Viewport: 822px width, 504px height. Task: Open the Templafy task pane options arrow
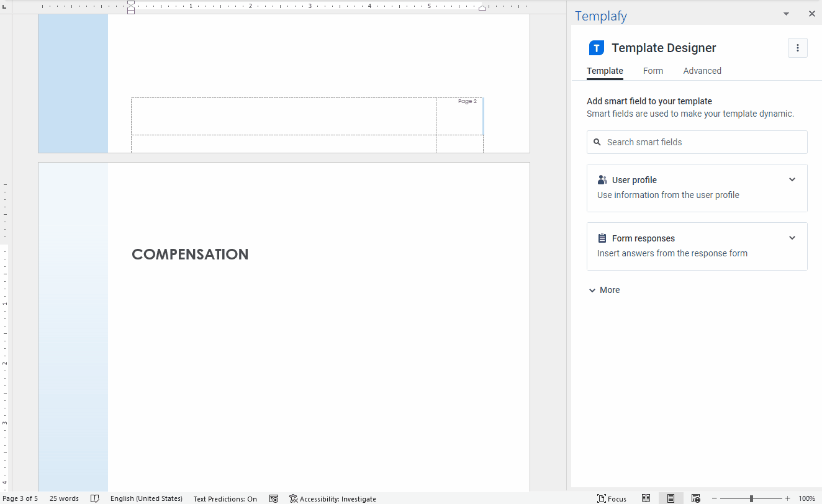(x=786, y=14)
